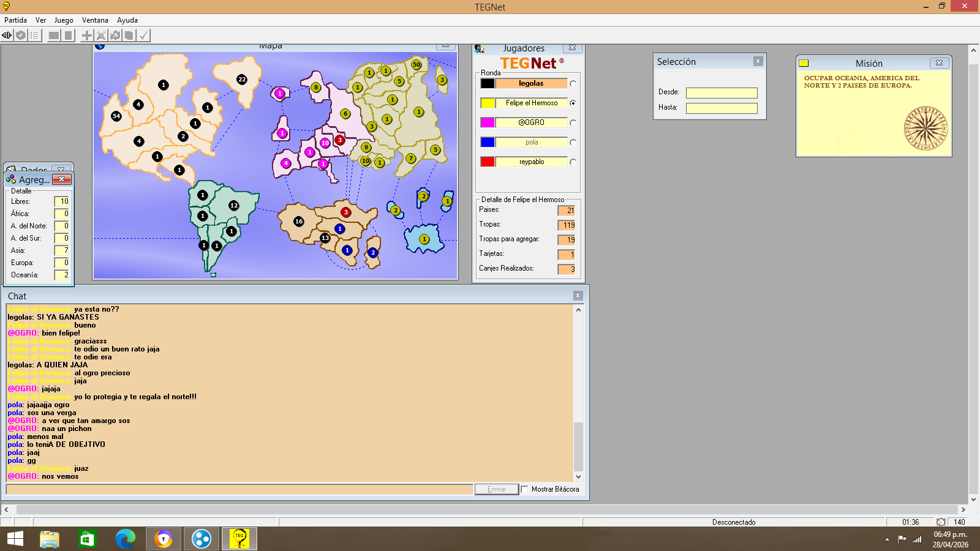Image resolution: width=980 pixels, height=551 pixels.
Task: Enable the Mostrar Bitácora checkbox
Action: (525, 489)
